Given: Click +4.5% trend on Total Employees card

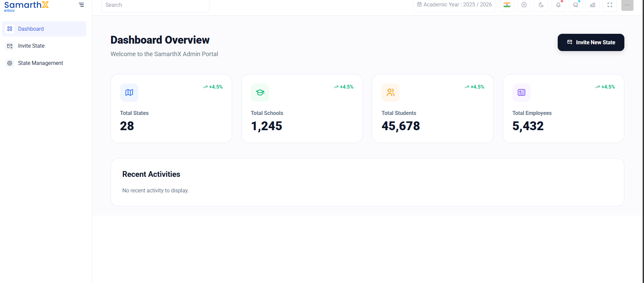Looking at the screenshot, I should (x=605, y=87).
